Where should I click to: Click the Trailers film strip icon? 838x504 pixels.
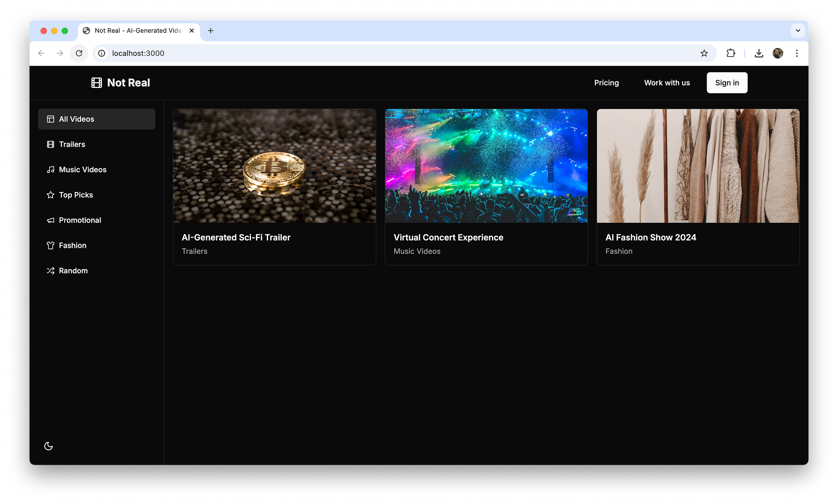coord(51,144)
